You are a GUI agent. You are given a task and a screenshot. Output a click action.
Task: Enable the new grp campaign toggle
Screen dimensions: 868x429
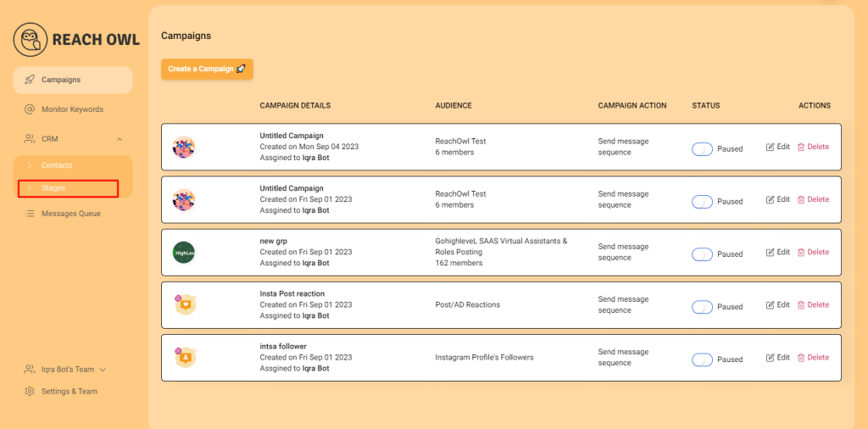[x=702, y=254]
